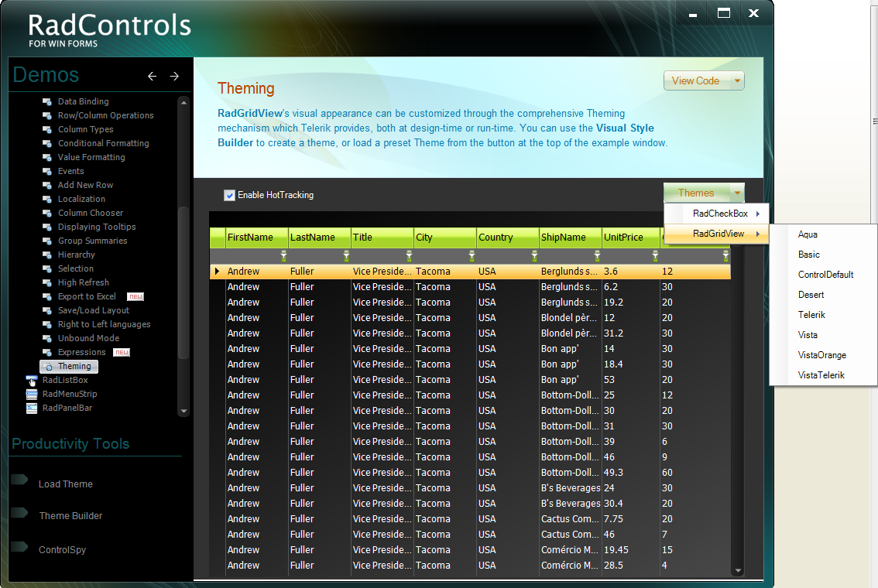Click the cell showing UnitPrice 49.3
Viewport: 878px width, 588px height.
click(630, 473)
